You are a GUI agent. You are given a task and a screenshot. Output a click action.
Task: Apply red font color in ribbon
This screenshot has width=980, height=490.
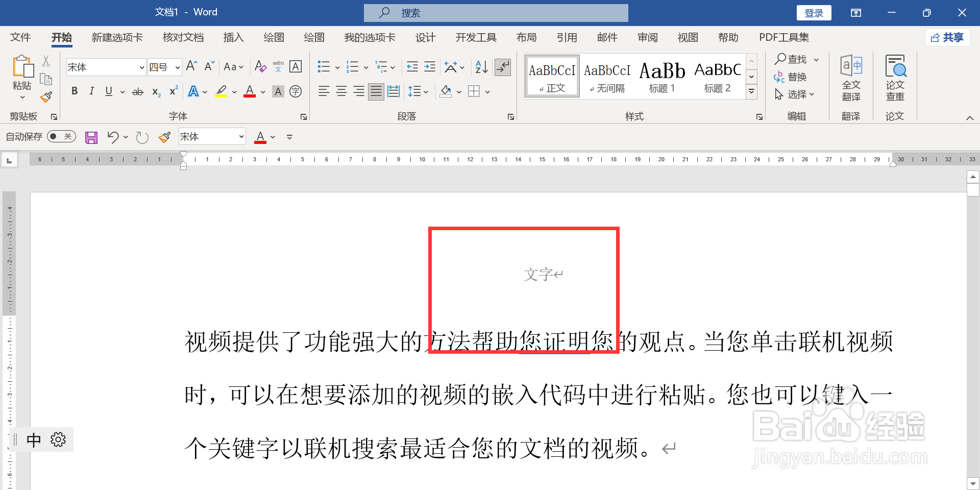pyautogui.click(x=250, y=91)
